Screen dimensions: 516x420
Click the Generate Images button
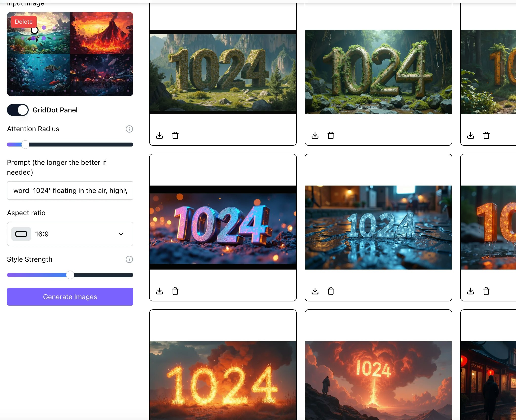point(70,297)
